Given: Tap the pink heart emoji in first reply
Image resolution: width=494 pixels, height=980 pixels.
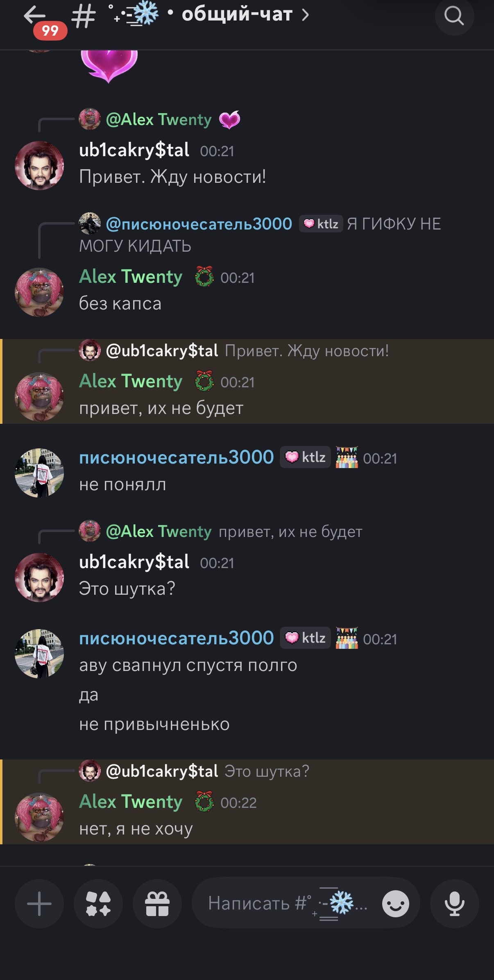Looking at the screenshot, I should pyautogui.click(x=229, y=120).
